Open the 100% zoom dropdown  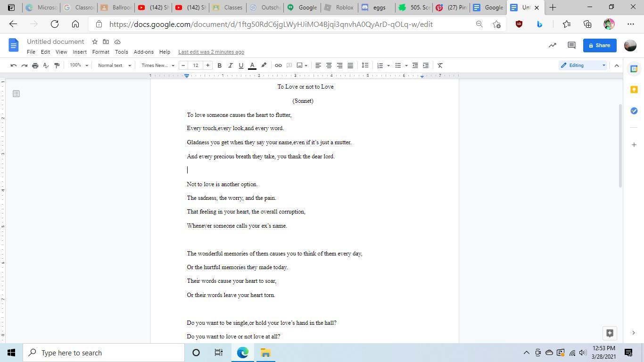[79, 66]
